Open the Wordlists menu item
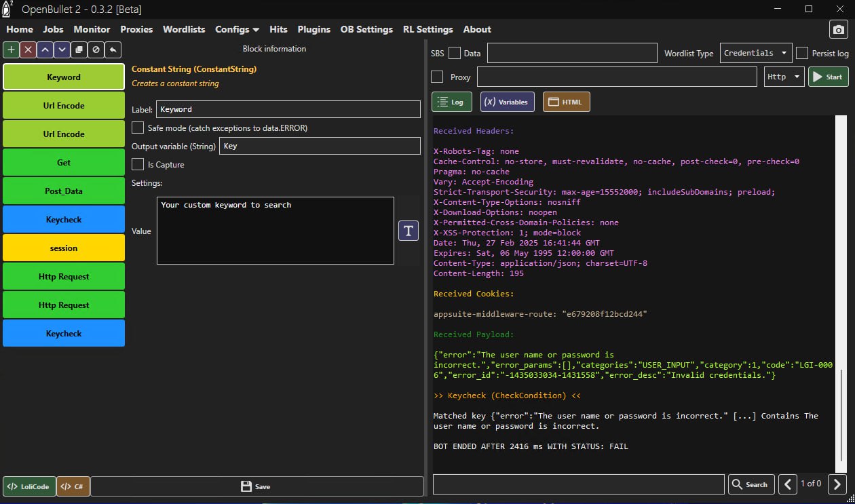Screen dimensions: 855x504 184,29
